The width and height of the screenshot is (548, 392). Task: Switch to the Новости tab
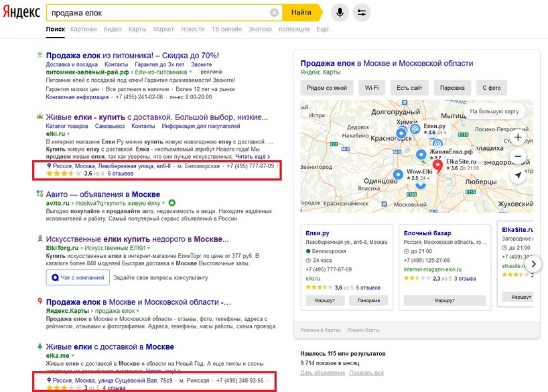pyautogui.click(x=192, y=29)
